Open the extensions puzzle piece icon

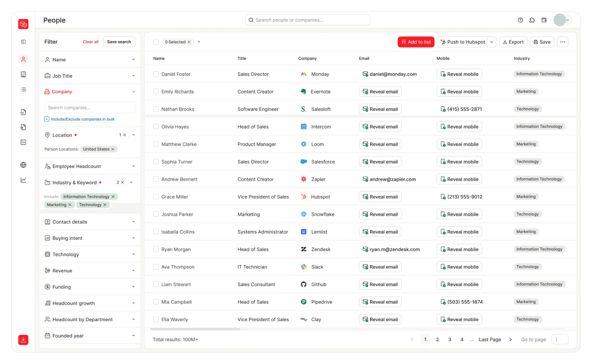point(532,20)
